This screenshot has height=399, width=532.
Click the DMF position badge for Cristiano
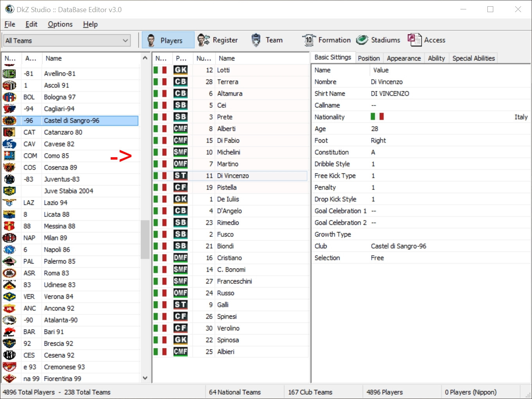tap(181, 258)
